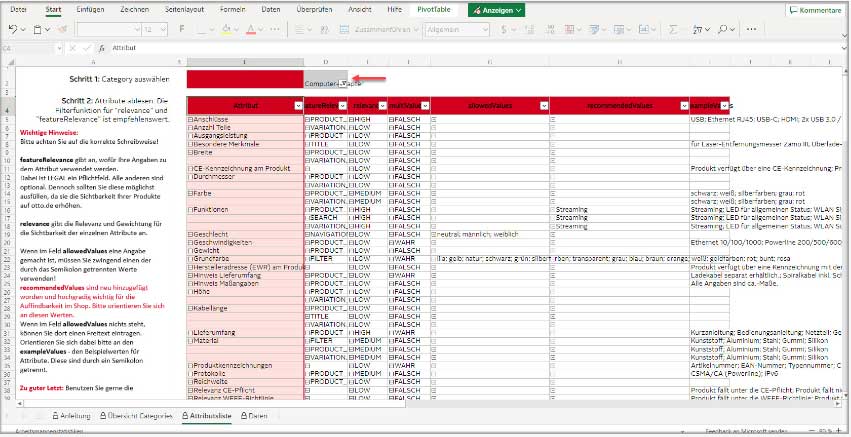Image resolution: width=851 pixels, height=437 pixels.
Task: Open the Kommentare comments button
Action: (815, 10)
